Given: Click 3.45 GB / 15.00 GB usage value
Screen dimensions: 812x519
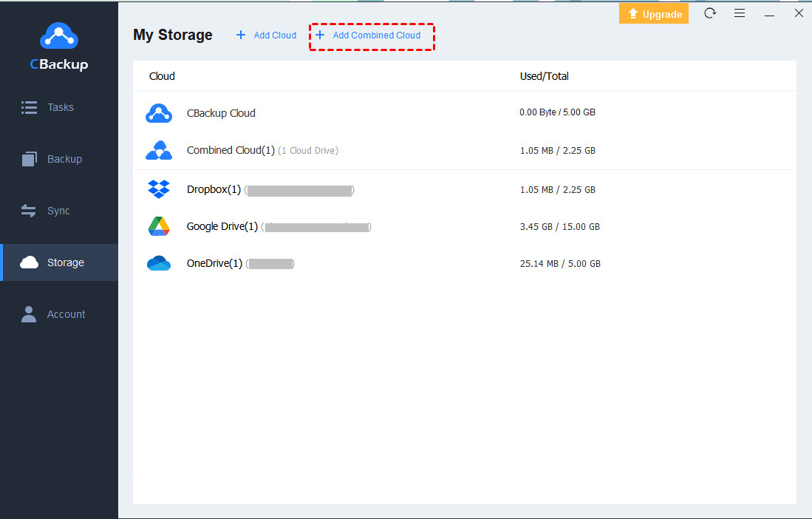Looking at the screenshot, I should pos(560,227).
